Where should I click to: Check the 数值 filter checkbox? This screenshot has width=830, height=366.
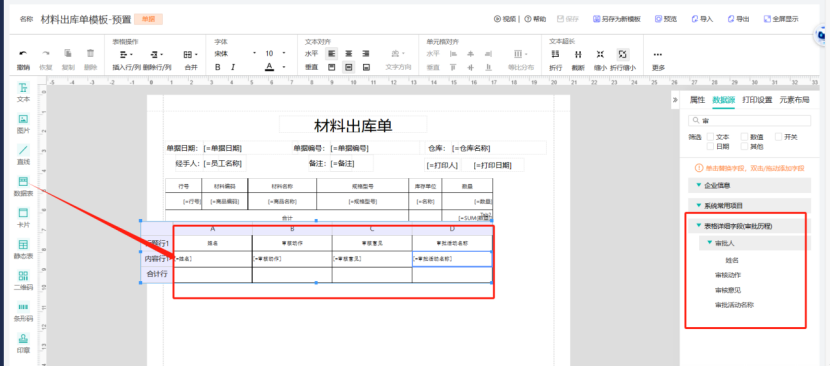tap(745, 137)
